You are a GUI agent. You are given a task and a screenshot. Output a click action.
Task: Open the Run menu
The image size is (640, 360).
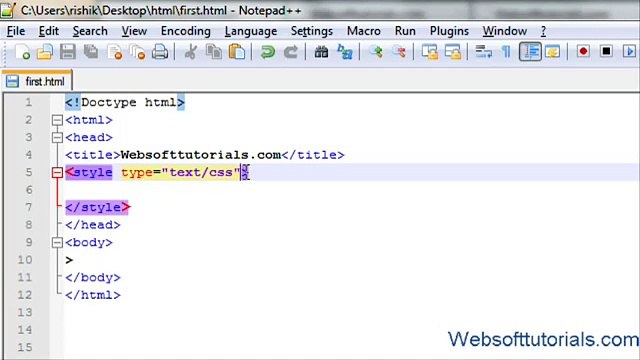tap(405, 31)
